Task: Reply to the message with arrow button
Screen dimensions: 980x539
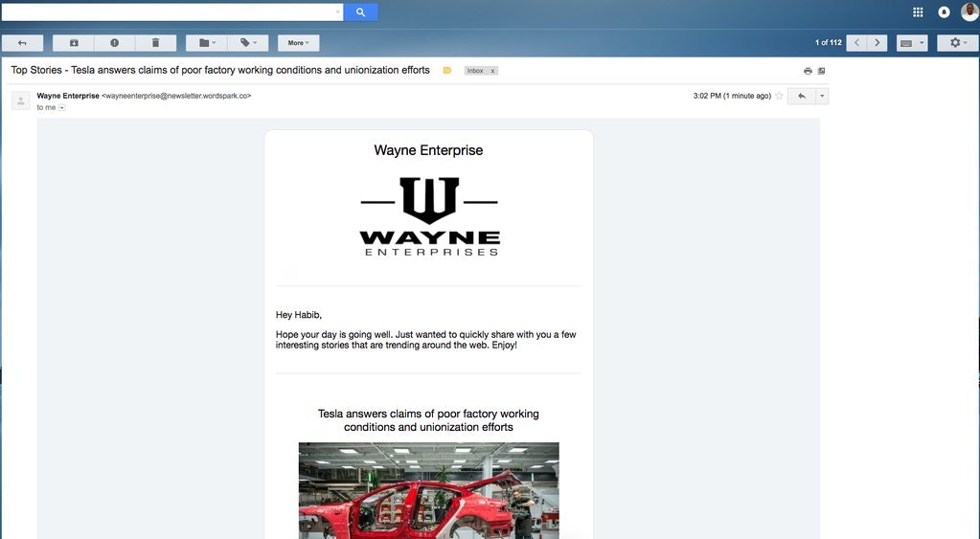Action: (x=801, y=96)
